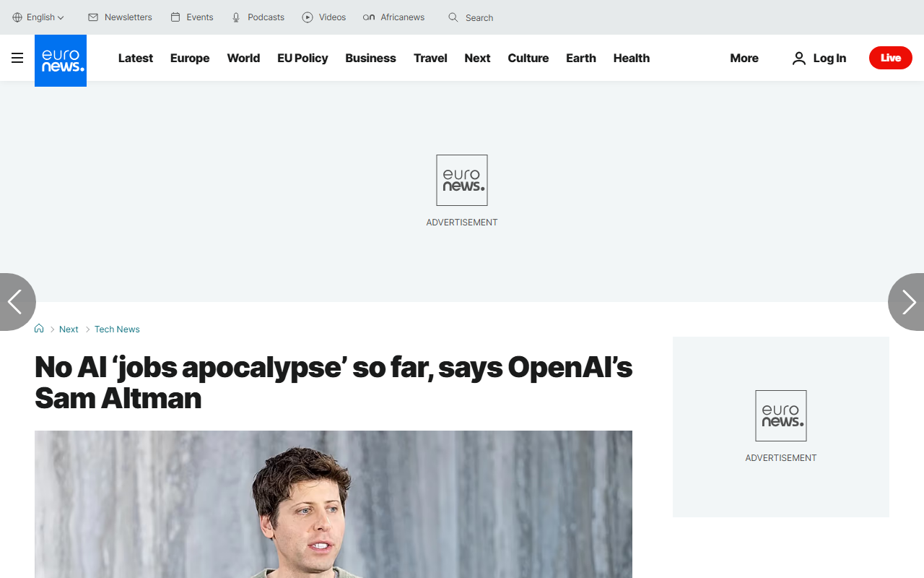Open EU Policy navigation item
The height and width of the screenshot is (578, 924).
[302, 58]
